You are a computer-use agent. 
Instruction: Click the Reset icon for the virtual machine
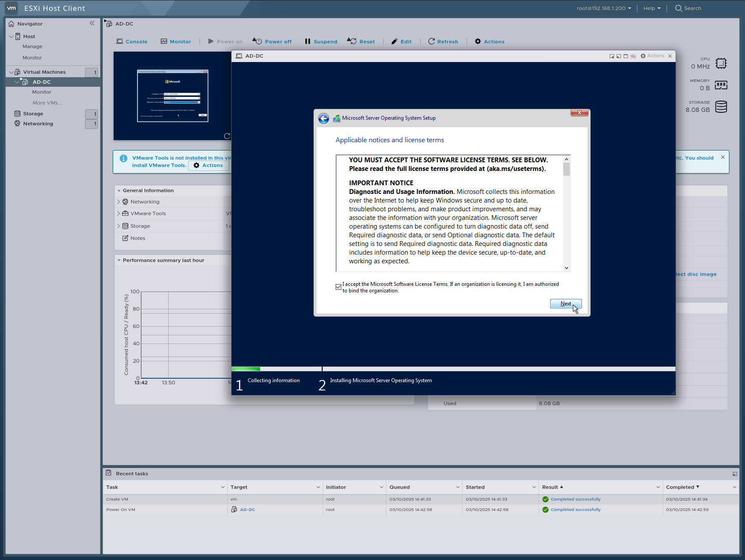tap(352, 41)
